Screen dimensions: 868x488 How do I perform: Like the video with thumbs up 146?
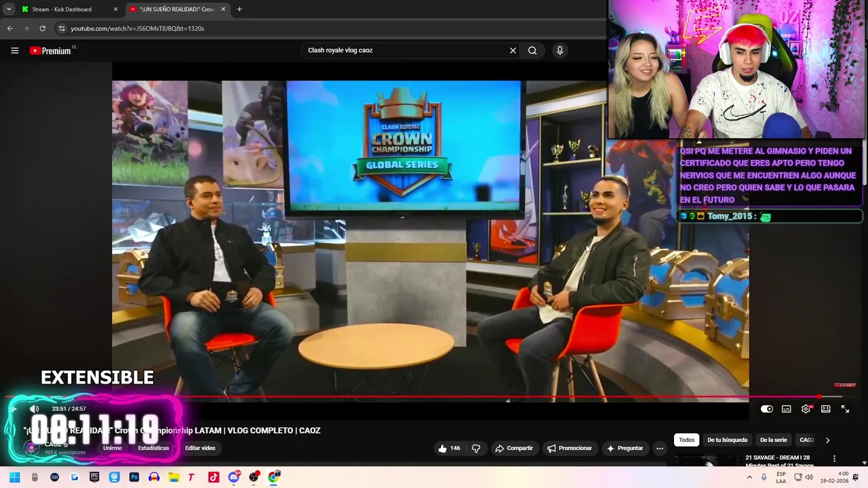point(449,448)
